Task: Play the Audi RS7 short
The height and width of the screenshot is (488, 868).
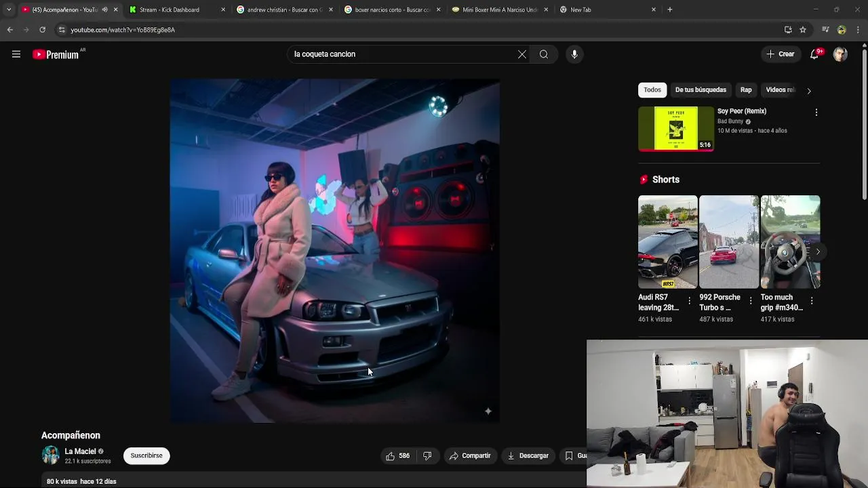Action: coord(667,242)
